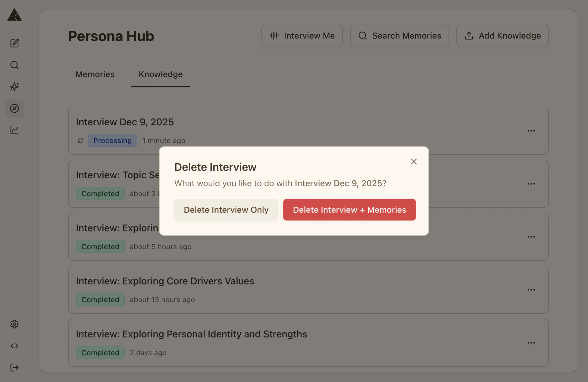This screenshot has width=588, height=382.
Task: Open options menu for Core Drivers Values interview
Action: 531,290
